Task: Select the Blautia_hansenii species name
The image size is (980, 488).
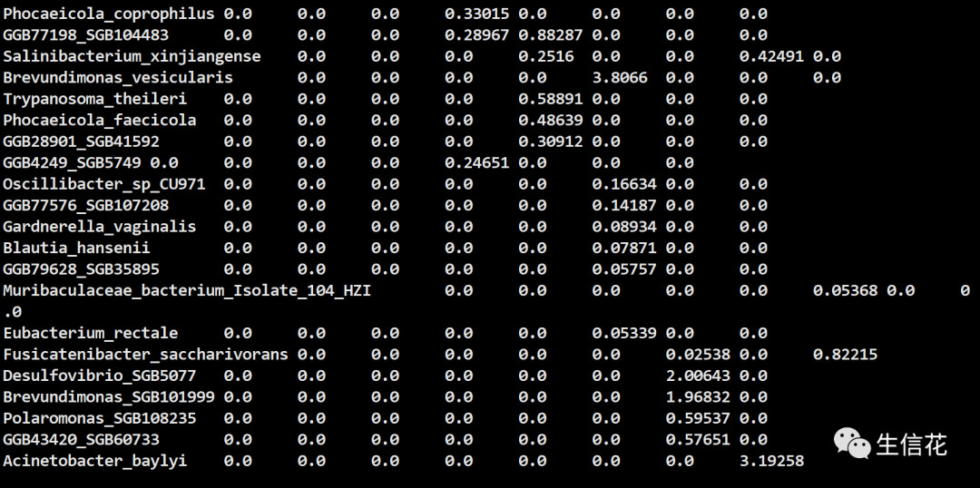Action: 76,248
